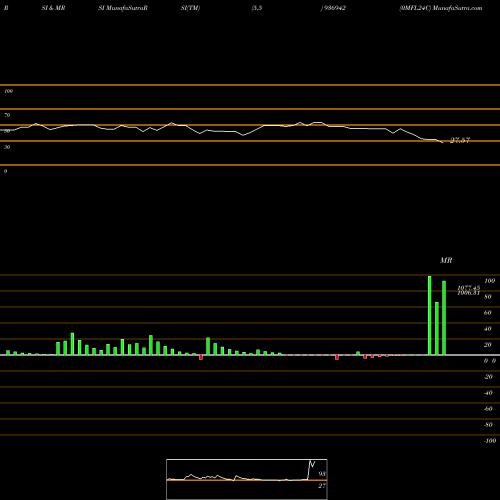Image resolution: width=500 pixels, height=500 pixels.
Task: Click the 'SI(TM)' header text
Action: pos(190,8)
